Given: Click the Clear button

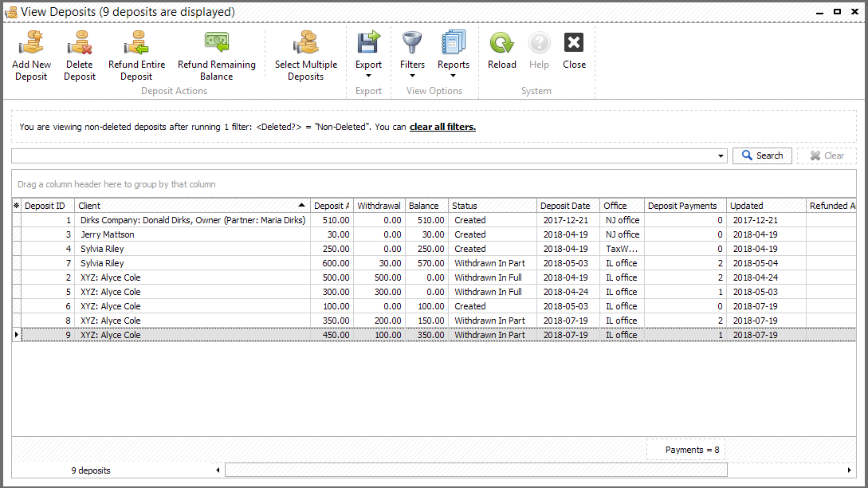Looking at the screenshot, I should [x=827, y=155].
